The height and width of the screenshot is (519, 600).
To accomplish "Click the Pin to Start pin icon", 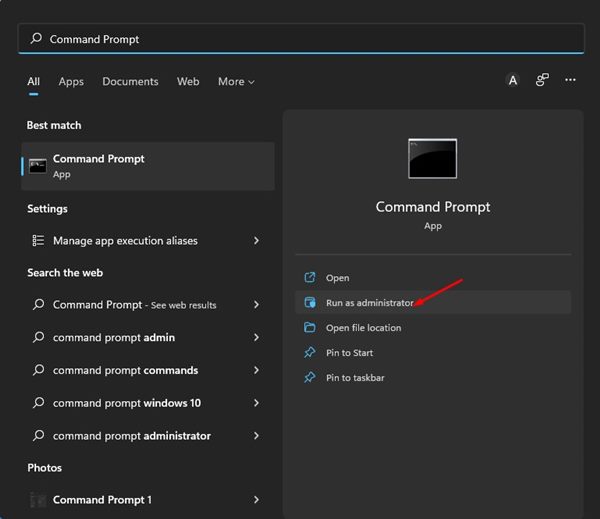I will pos(309,353).
